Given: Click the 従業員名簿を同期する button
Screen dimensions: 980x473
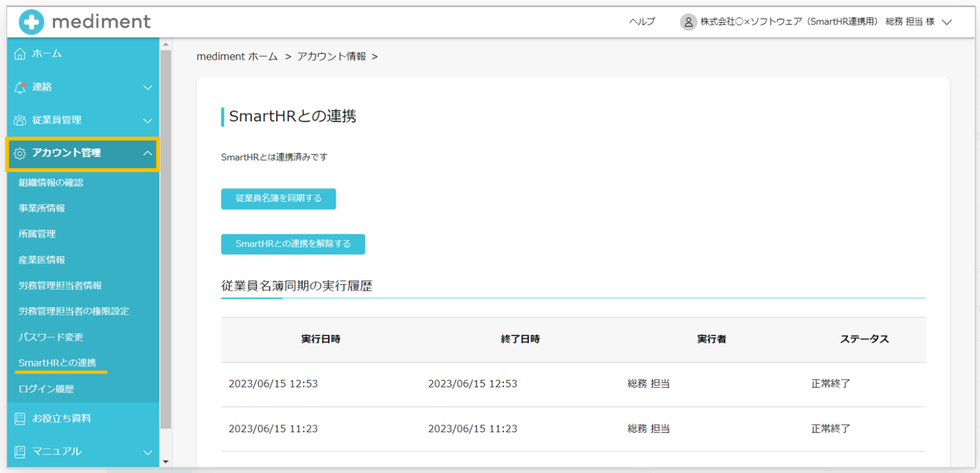Looking at the screenshot, I should click(278, 198).
